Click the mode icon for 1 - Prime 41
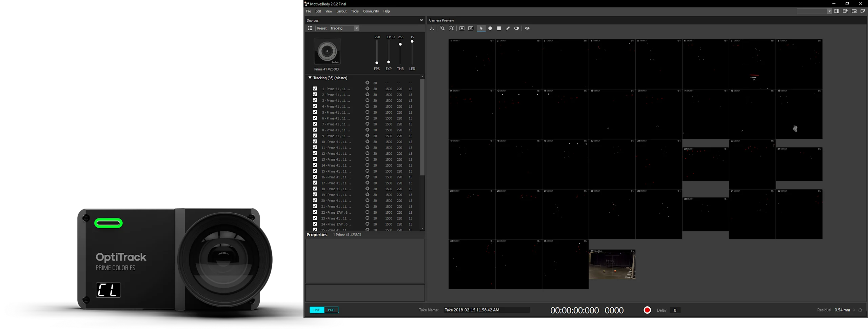The height and width of the screenshot is (329, 868). (x=367, y=89)
